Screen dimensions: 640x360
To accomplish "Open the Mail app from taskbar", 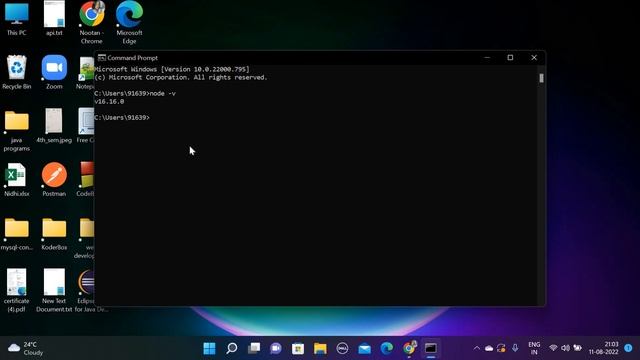I will coord(364,348).
